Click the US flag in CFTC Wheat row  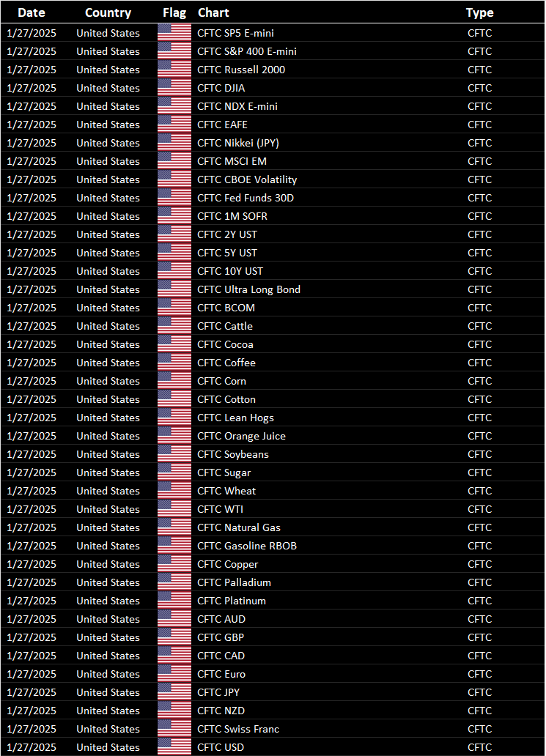(174, 491)
